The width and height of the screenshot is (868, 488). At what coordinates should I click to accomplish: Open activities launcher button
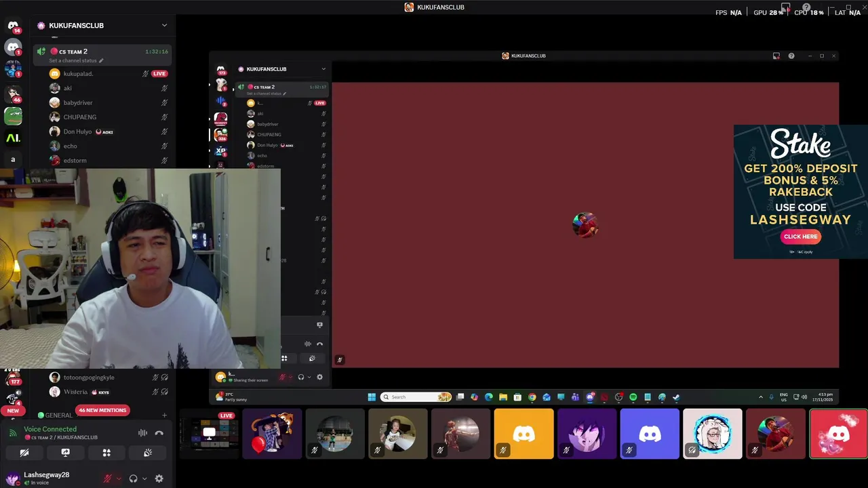tap(106, 453)
